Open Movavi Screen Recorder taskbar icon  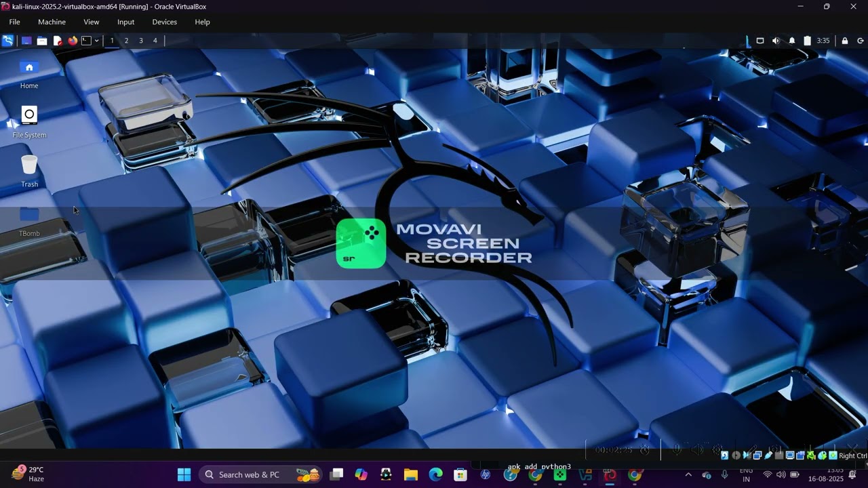point(559,474)
